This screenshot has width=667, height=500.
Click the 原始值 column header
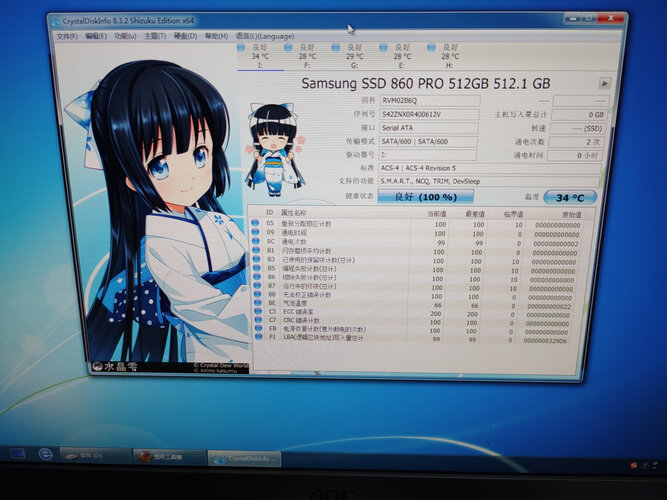pyautogui.click(x=571, y=215)
